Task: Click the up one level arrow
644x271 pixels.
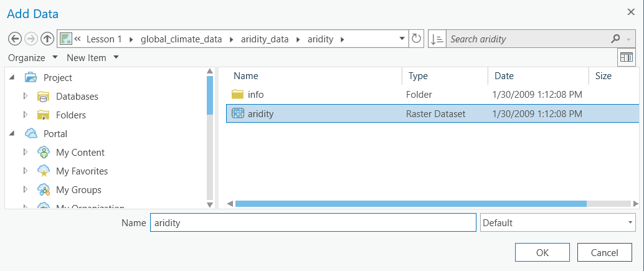Action: [47, 39]
